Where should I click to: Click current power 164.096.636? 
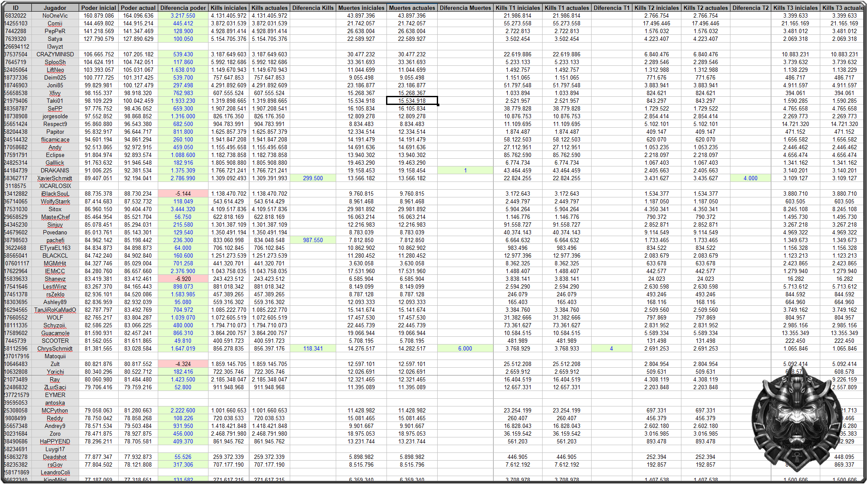(138, 15)
